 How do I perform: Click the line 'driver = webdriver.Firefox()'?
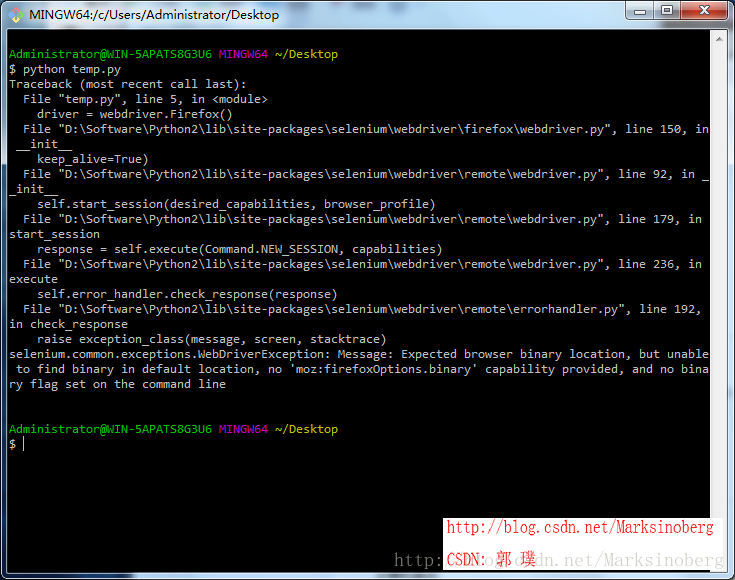click(135, 114)
